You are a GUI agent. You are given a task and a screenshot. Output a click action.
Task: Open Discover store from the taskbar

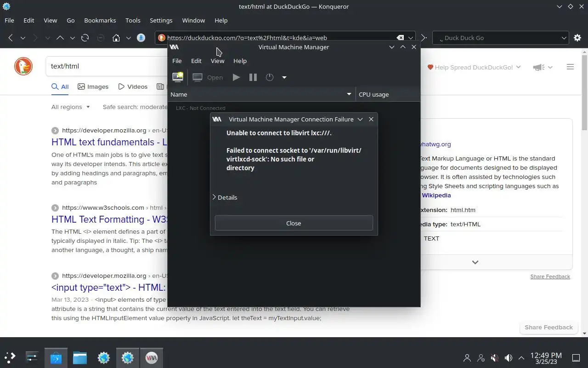tap(56, 357)
